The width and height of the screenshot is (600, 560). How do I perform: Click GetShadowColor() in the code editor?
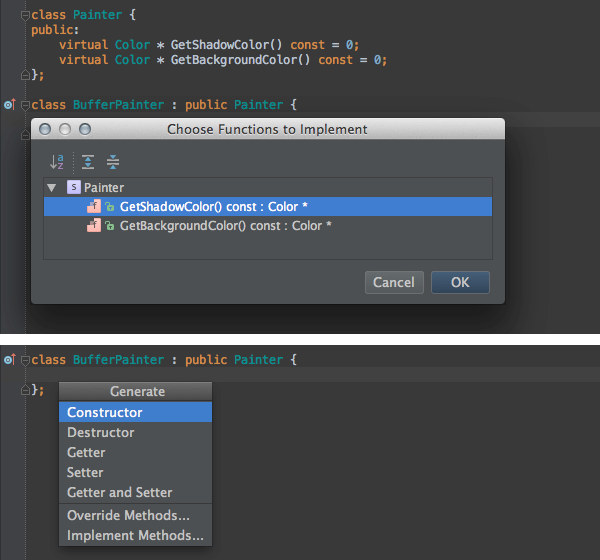(x=226, y=45)
